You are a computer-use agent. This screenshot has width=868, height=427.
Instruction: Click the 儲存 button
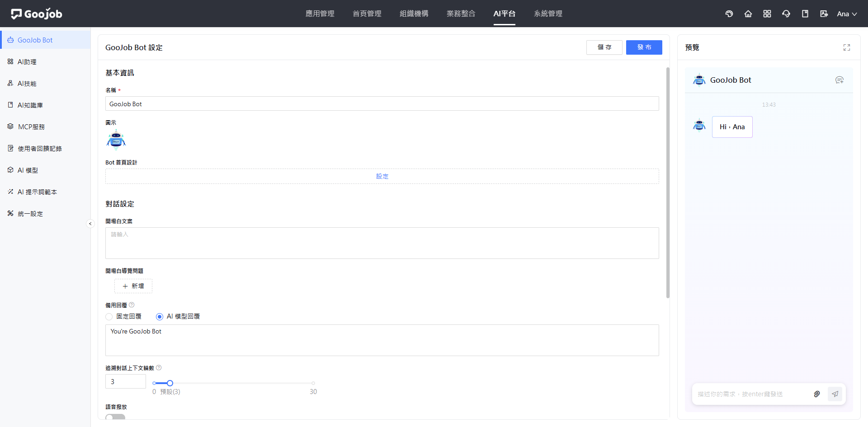(604, 47)
